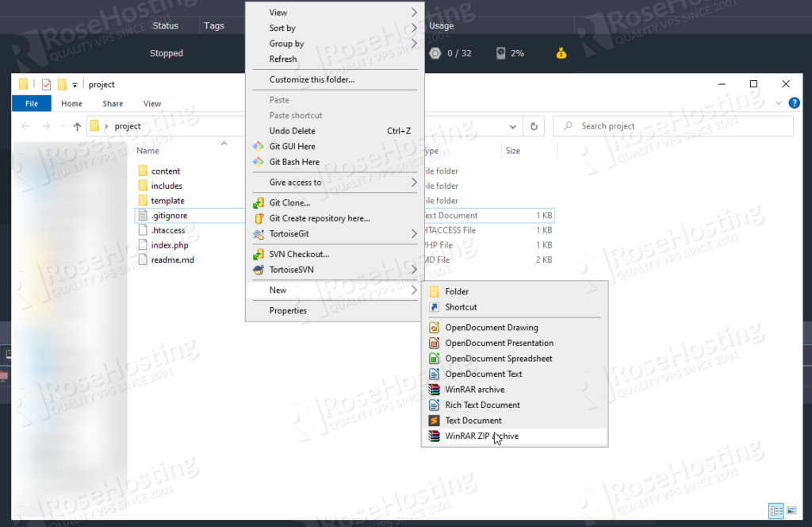Select the includes folder

point(167,186)
